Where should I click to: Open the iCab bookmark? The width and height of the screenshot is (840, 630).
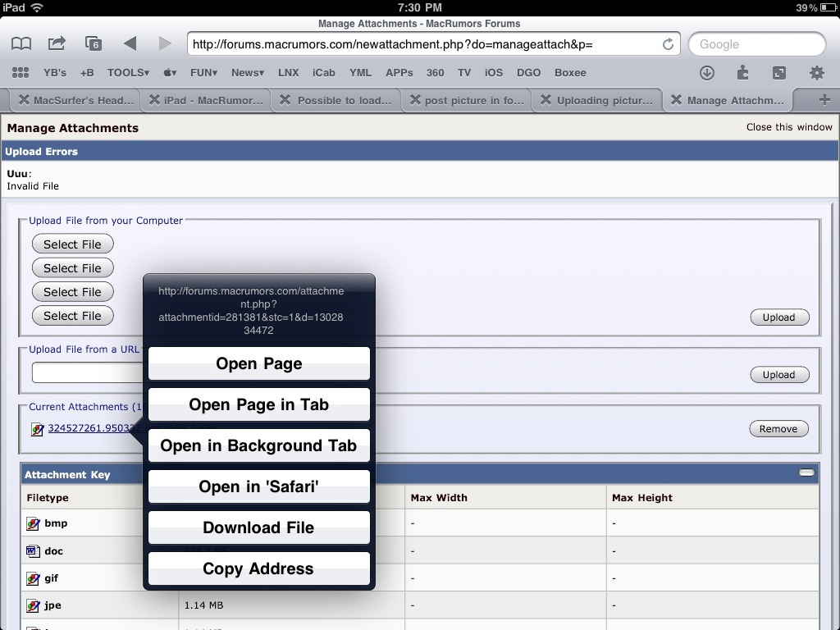pos(323,72)
